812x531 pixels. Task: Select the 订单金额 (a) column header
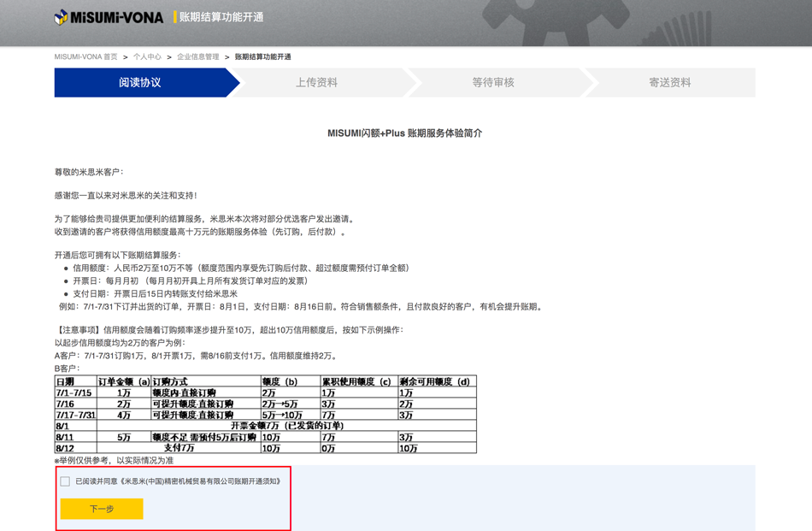pyautogui.click(x=123, y=381)
